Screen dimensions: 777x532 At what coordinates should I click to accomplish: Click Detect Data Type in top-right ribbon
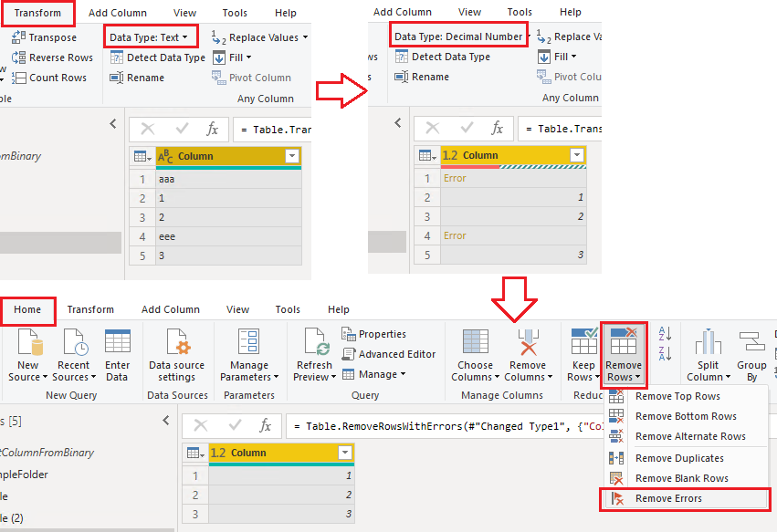coord(443,57)
